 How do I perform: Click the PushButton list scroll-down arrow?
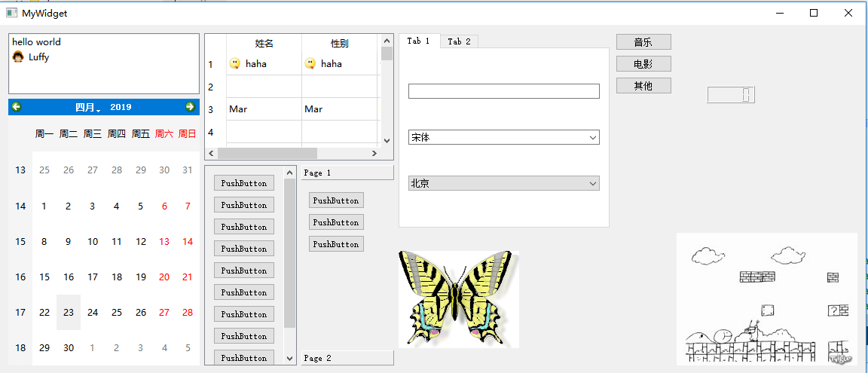coord(289,359)
